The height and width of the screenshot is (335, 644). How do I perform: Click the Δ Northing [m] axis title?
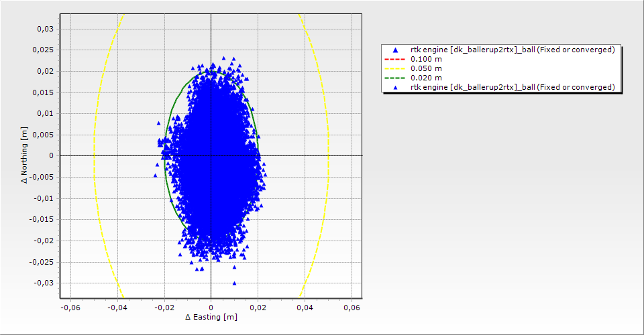tap(25, 155)
